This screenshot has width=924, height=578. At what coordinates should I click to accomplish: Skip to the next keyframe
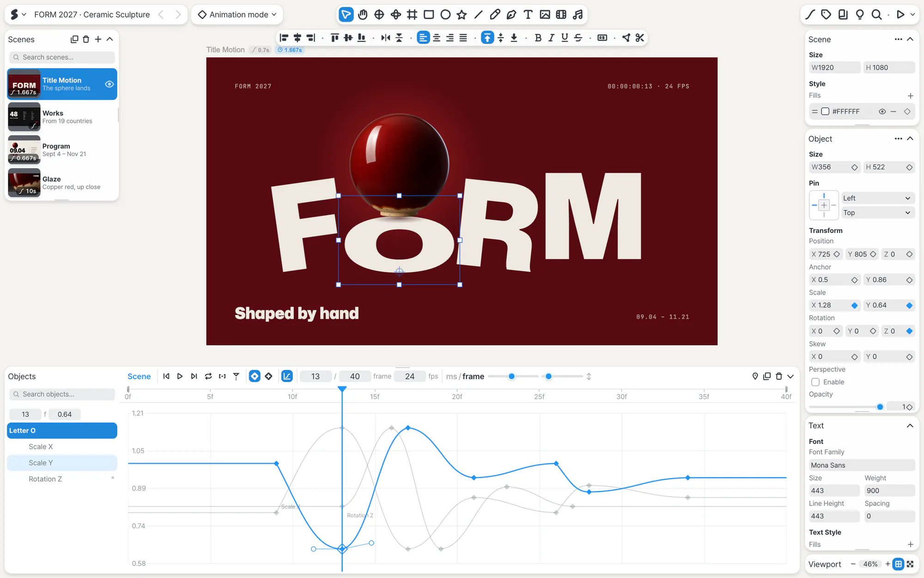click(194, 376)
